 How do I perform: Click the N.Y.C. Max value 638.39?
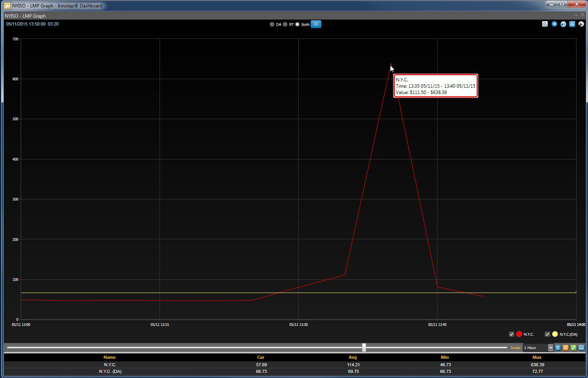pos(537,365)
